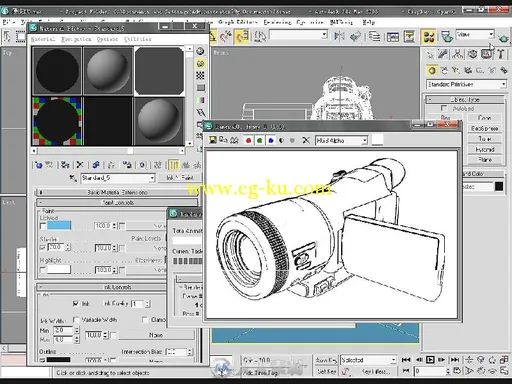512x384 pixels.
Task: Select the Cameras category in Create panel
Action: click(468, 70)
